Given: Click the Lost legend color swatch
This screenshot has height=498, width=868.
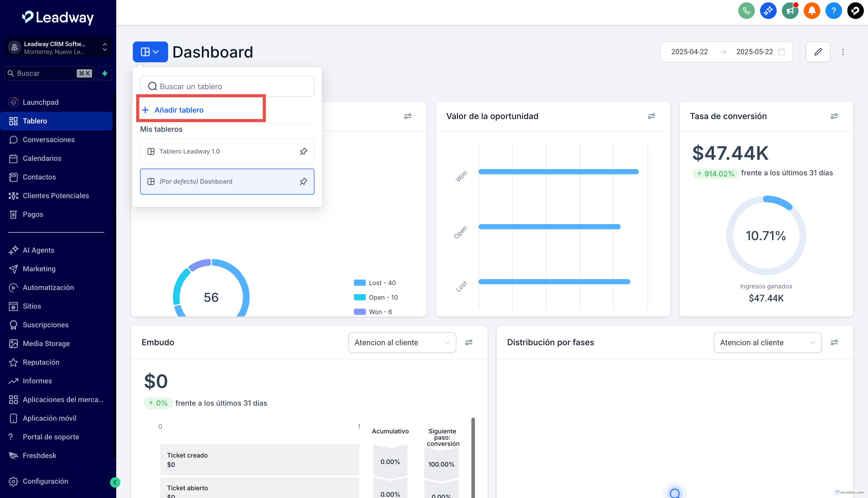Looking at the screenshot, I should tap(360, 283).
